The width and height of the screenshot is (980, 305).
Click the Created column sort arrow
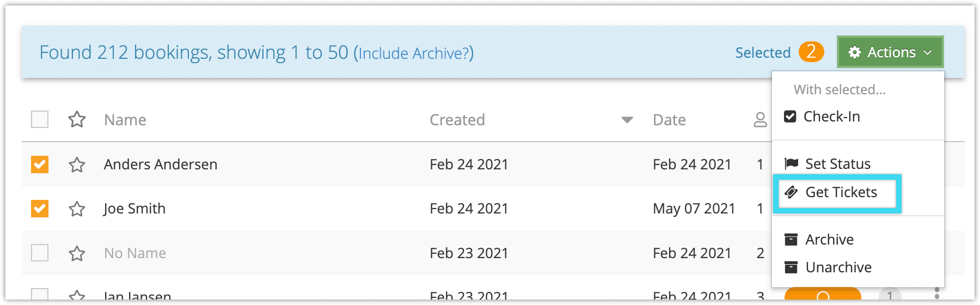pos(627,120)
